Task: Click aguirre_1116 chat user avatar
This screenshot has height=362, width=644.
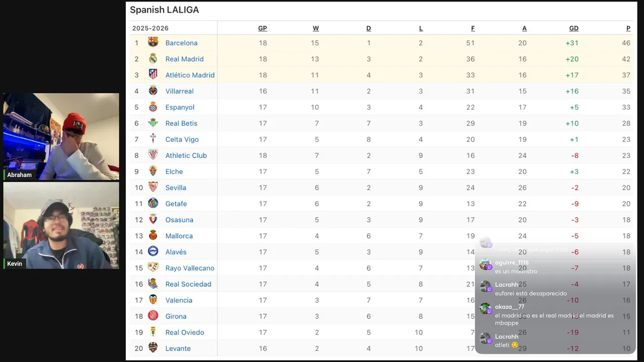Action: 485,264
